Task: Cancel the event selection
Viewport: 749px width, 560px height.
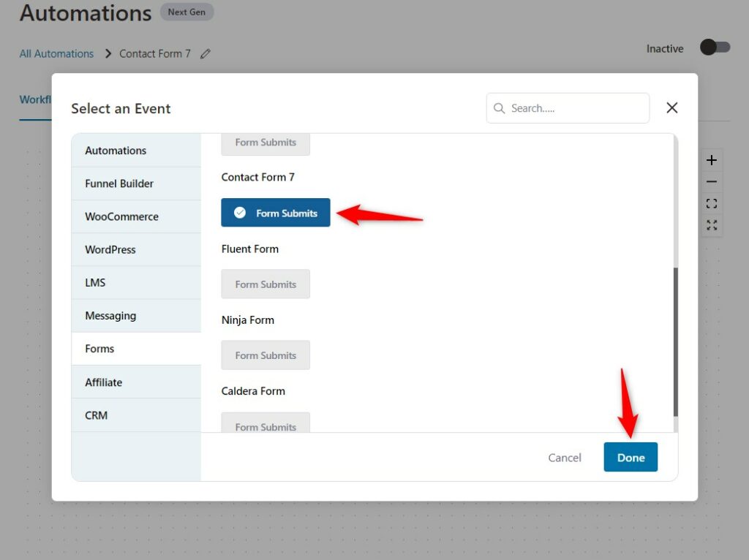Action: point(565,458)
